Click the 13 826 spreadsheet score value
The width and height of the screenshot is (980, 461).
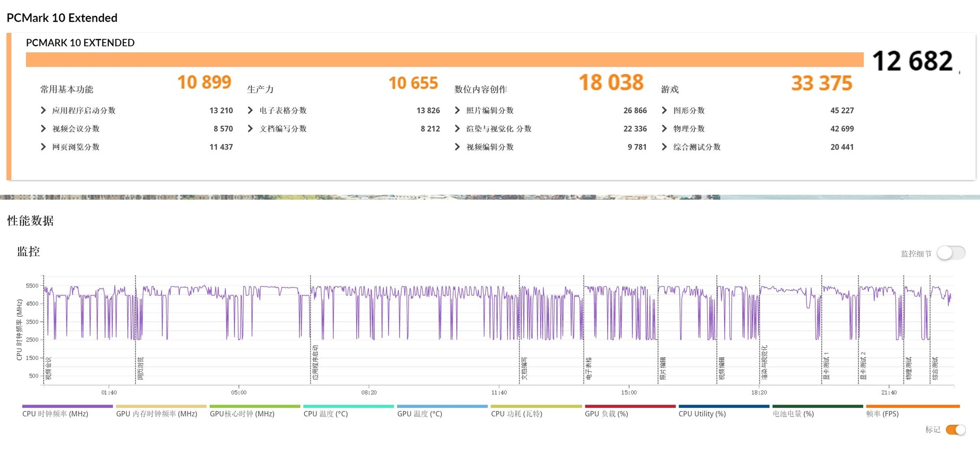tap(428, 110)
